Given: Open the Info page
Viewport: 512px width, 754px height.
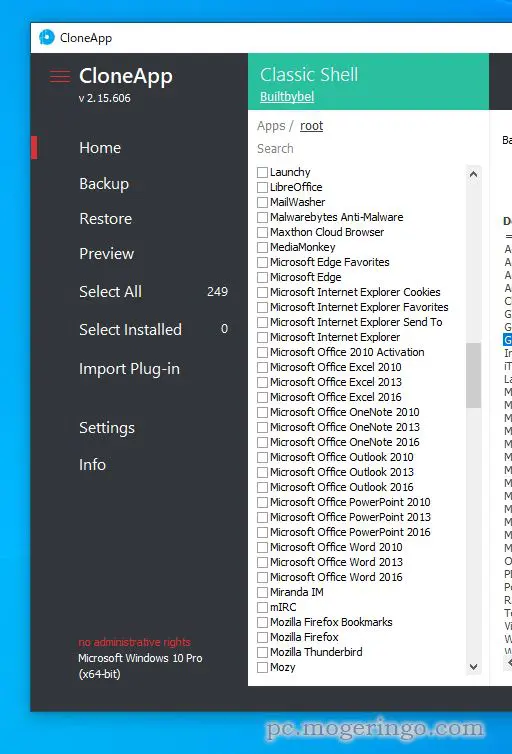Looking at the screenshot, I should click(92, 465).
